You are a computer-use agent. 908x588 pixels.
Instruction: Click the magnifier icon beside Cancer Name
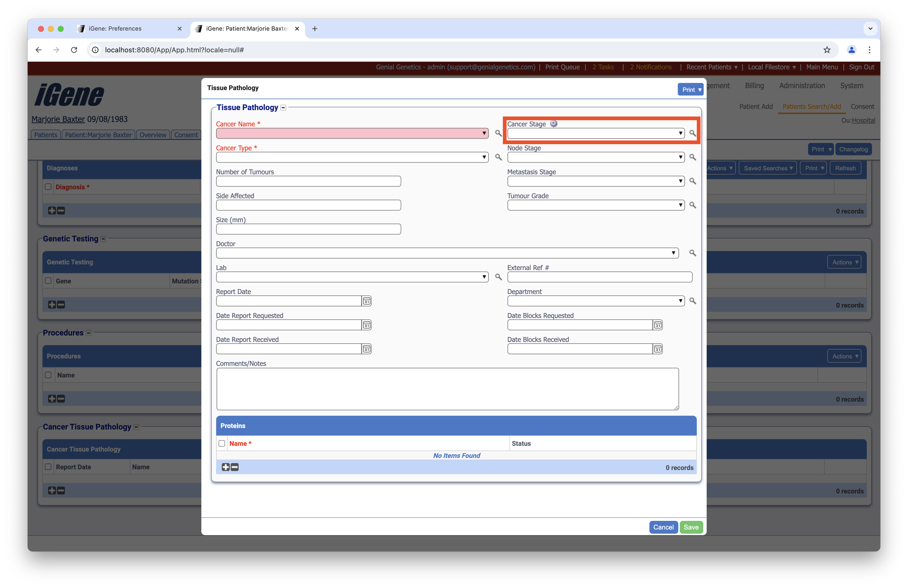(498, 133)
